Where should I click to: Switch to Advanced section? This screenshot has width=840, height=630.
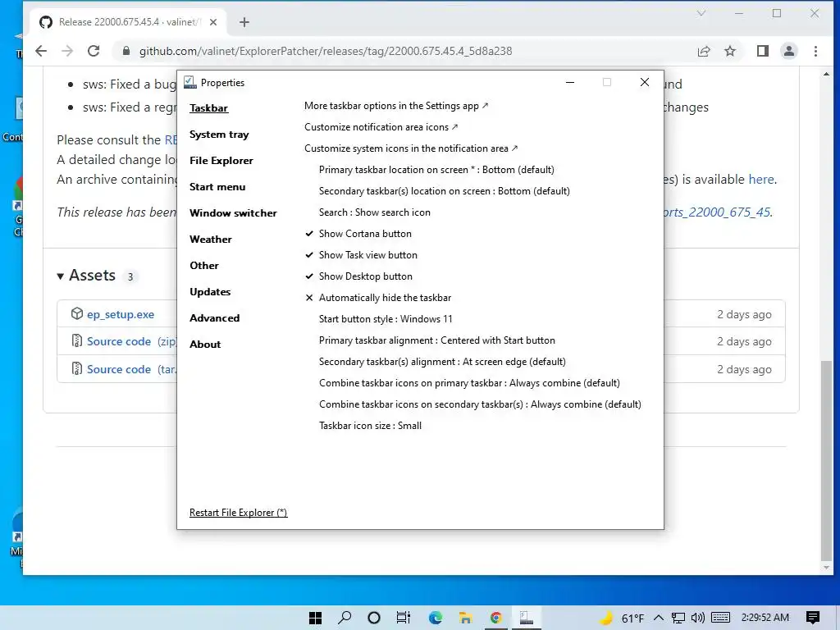214,318
